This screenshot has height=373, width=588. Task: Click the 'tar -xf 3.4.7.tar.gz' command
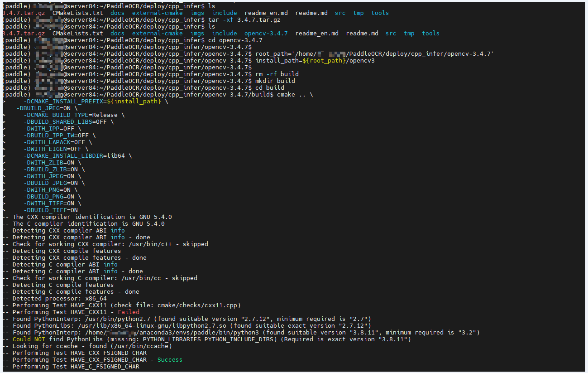(x=244, y=20)
